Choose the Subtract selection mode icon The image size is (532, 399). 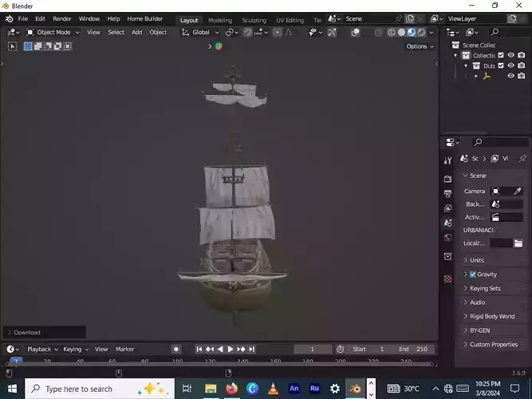click(48, 46)
